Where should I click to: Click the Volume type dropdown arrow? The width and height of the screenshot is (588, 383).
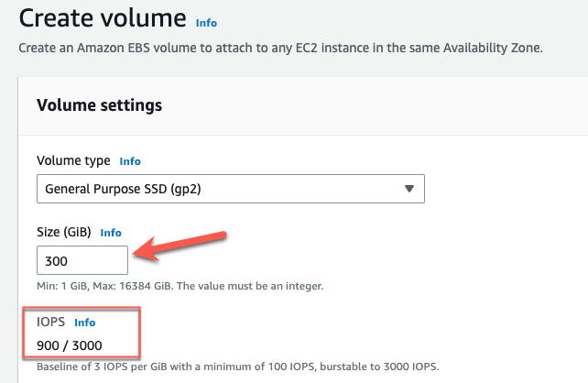coord(409,189)
